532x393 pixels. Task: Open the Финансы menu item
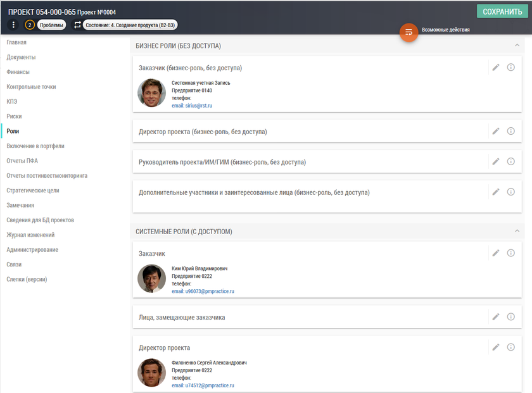pyautogui.click(x=18, y=72)
